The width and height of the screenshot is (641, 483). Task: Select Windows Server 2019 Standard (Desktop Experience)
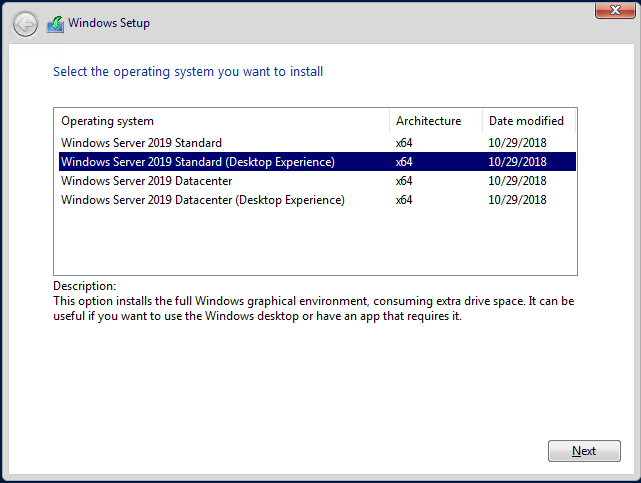(317, 161)
